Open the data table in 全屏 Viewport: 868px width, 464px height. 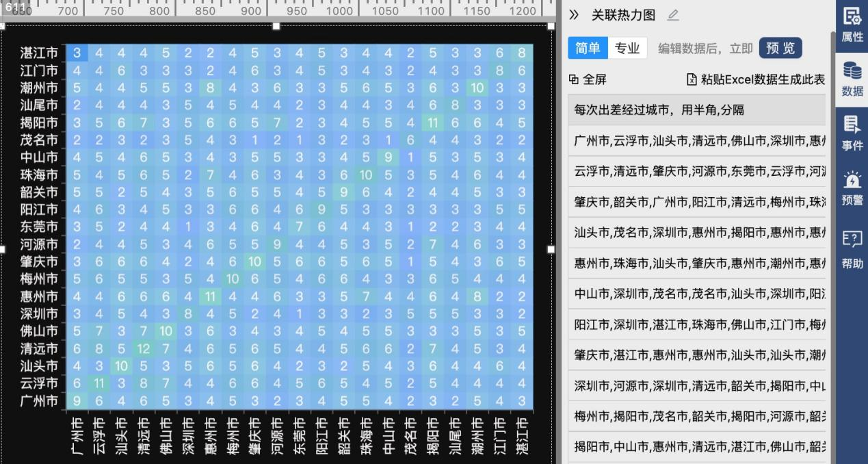point(588,79)
